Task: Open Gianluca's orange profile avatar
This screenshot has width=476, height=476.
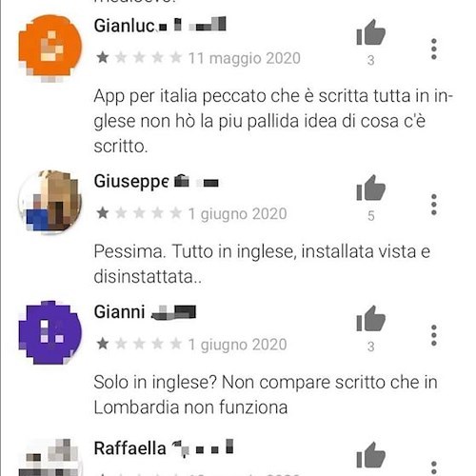Action: point(50,47)
